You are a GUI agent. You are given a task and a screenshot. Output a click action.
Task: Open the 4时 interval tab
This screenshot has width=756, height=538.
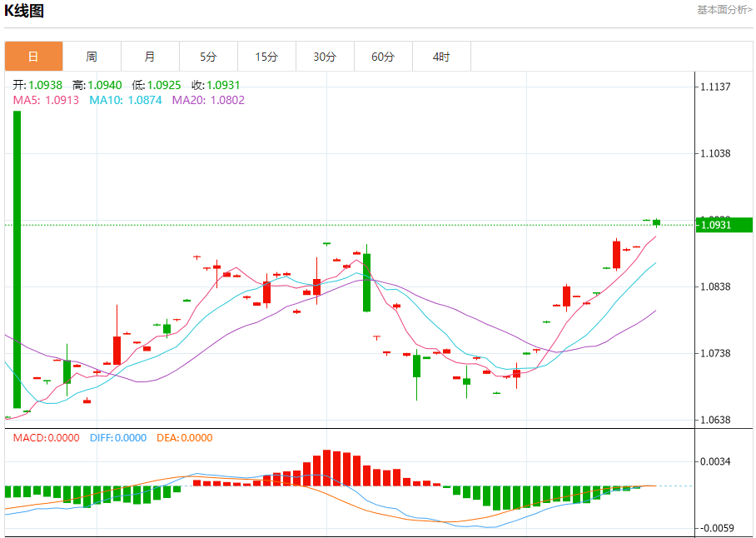(441, 57)
